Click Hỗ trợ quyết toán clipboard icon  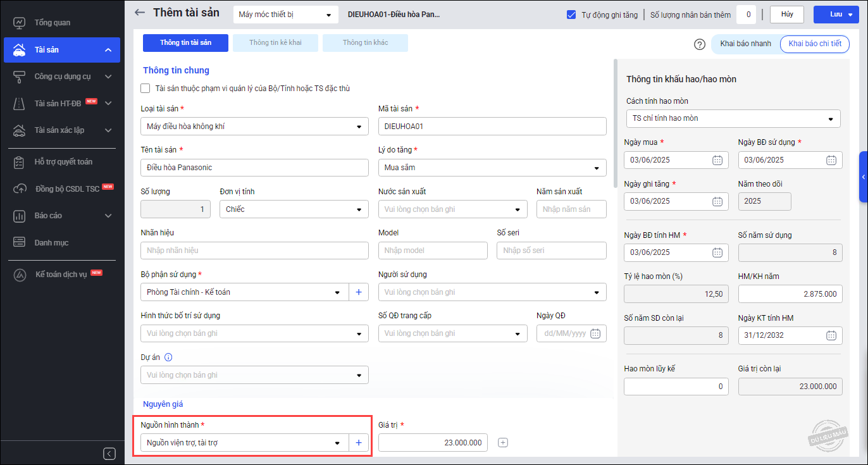coord(19,162)
